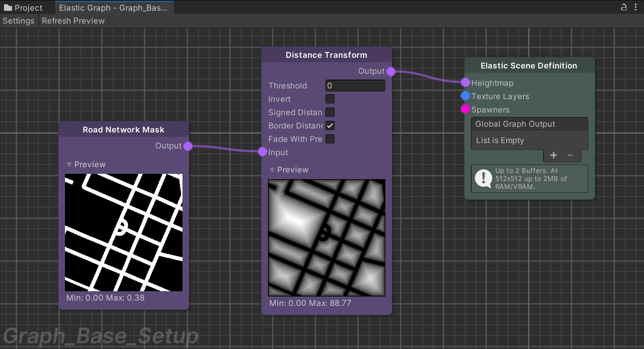
Task: Click the Heightmap input port
Action: click(x=465, y=83)
